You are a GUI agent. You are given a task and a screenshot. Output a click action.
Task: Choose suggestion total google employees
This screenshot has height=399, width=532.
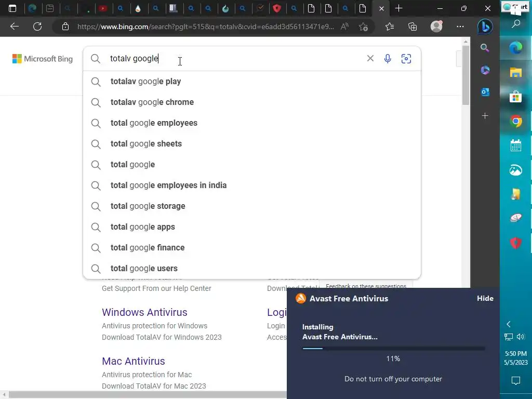point(252,123)
